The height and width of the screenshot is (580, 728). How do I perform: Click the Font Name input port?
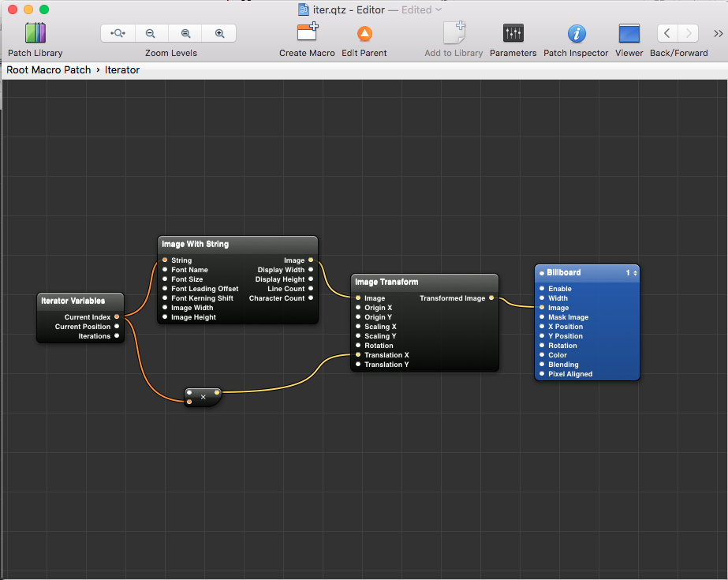(x=165, y=269)
